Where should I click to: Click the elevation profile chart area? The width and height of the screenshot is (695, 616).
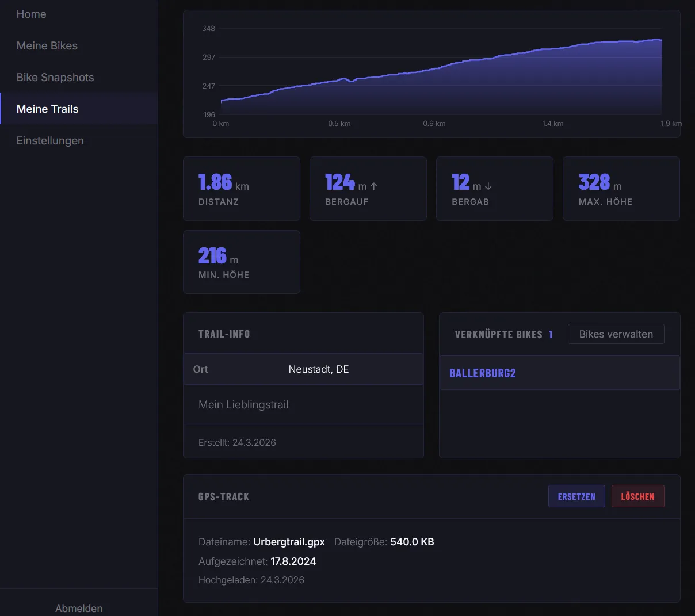click(x=441, y=75)
